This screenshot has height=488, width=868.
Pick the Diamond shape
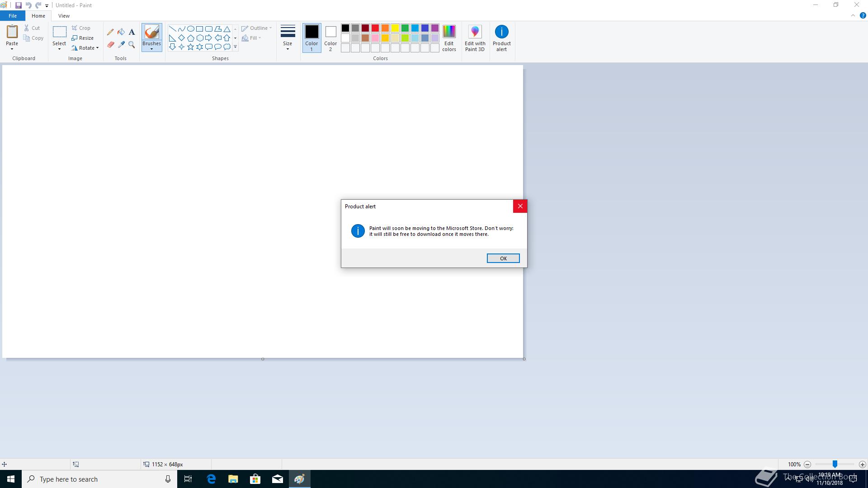pyautogui.click(x=181, y=38)
